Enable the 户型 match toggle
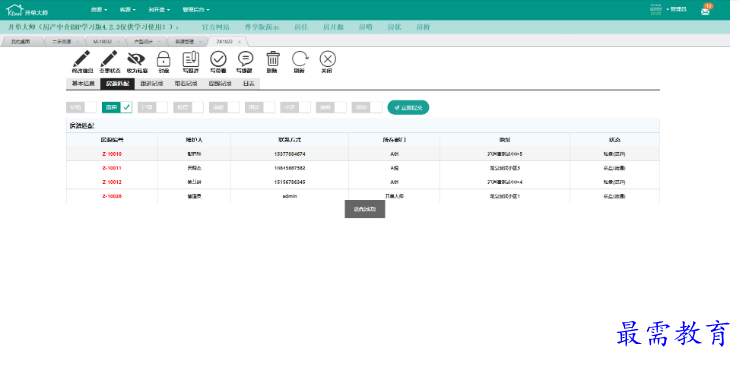This screenshot has width=738, height=365. 153,107
